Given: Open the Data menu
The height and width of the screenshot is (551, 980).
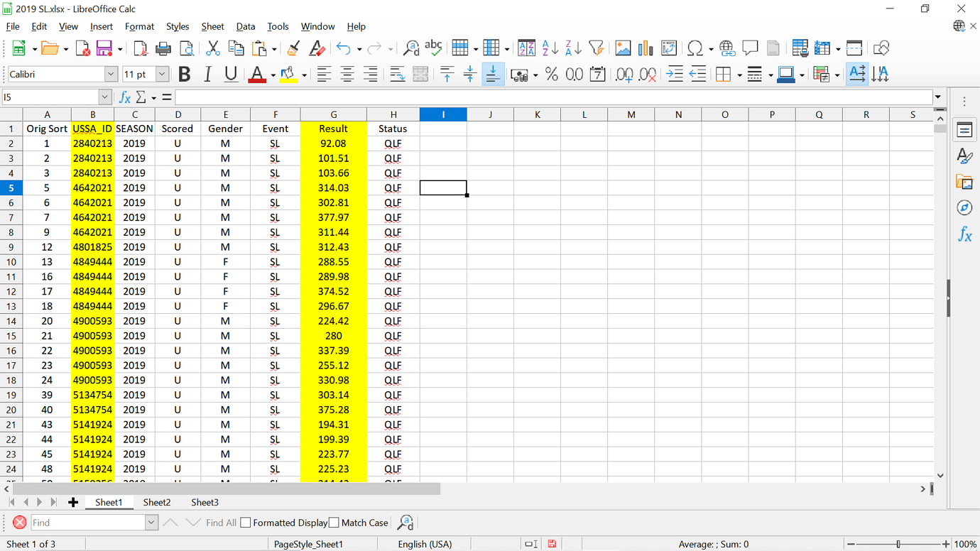Looking at the screenshot, I should tap(246, 26).
